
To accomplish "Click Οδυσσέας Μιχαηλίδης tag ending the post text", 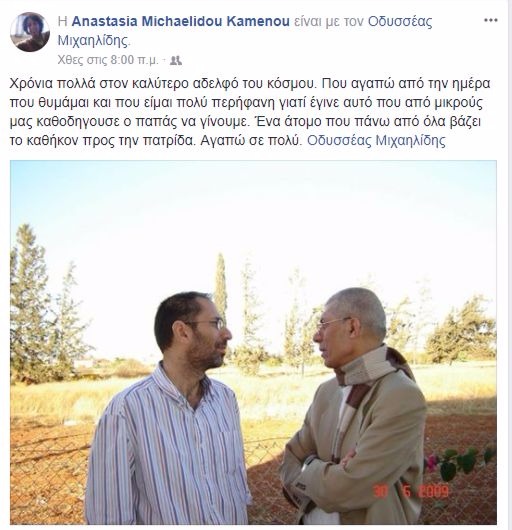I will pyautogui.click(x=376, y=140).
